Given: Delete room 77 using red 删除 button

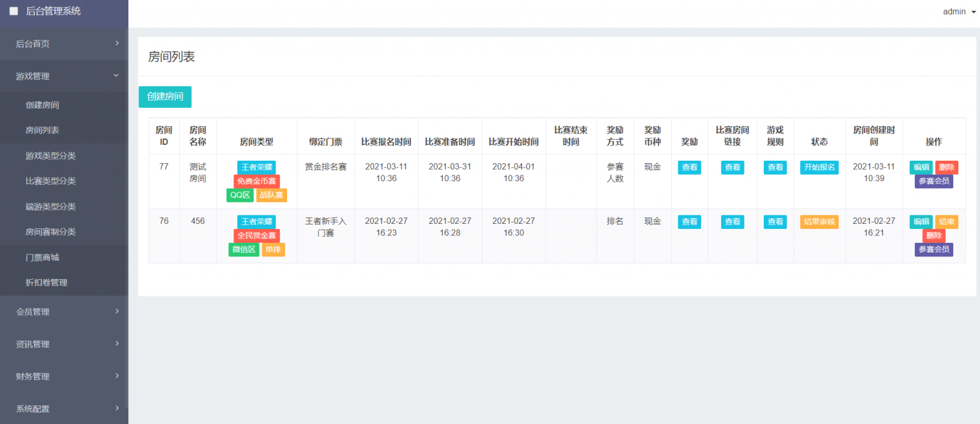Looking at the screenshot, I should click(946, 168).
